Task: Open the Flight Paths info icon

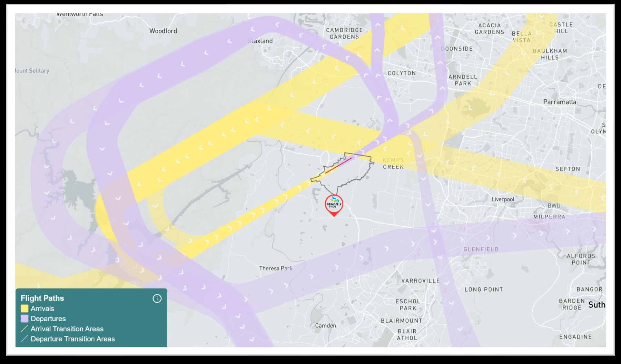Action: [x=157, y=298]
